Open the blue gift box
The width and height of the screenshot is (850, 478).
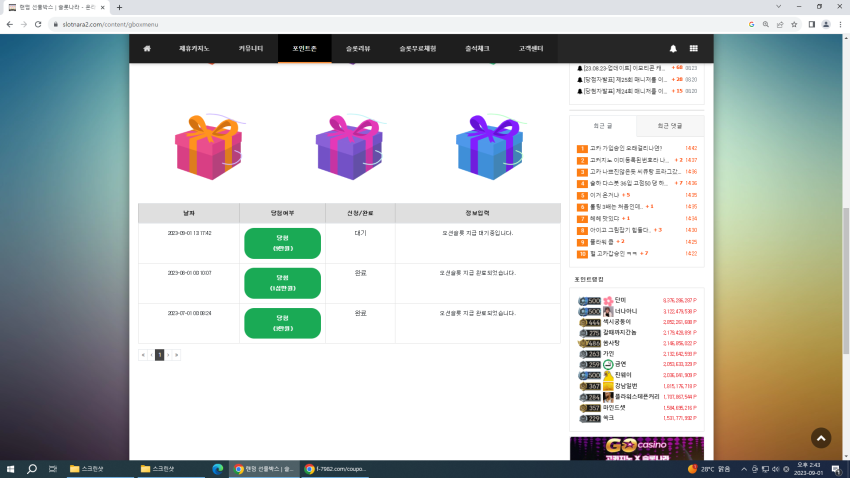tap(490, 146)
